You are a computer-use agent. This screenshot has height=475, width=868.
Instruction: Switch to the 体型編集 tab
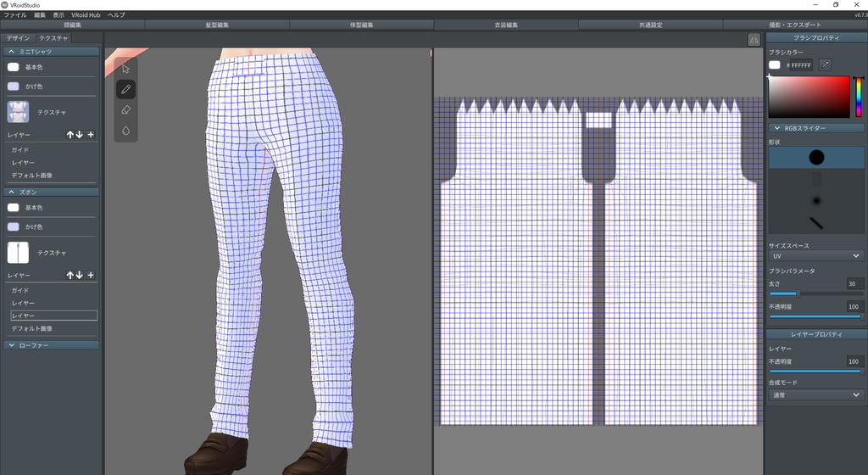tap(361, 25)
